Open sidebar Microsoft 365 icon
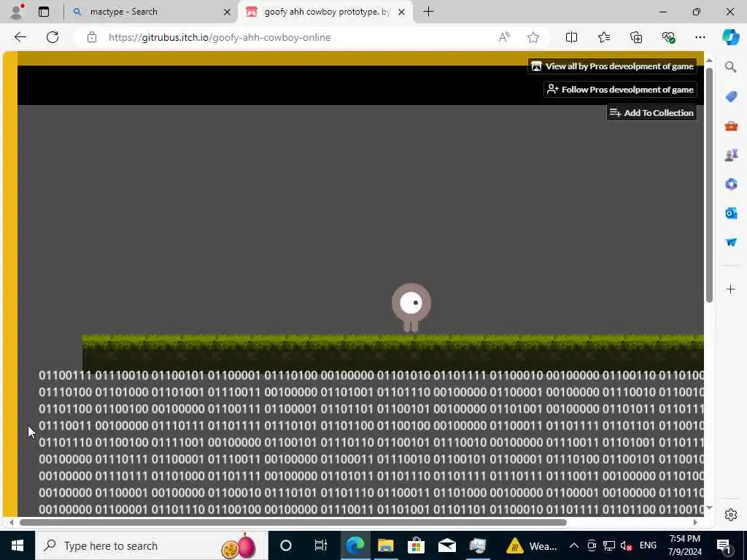Image resolution: width=747 pixels, height=560 pixels. click(x=731, y=184)
